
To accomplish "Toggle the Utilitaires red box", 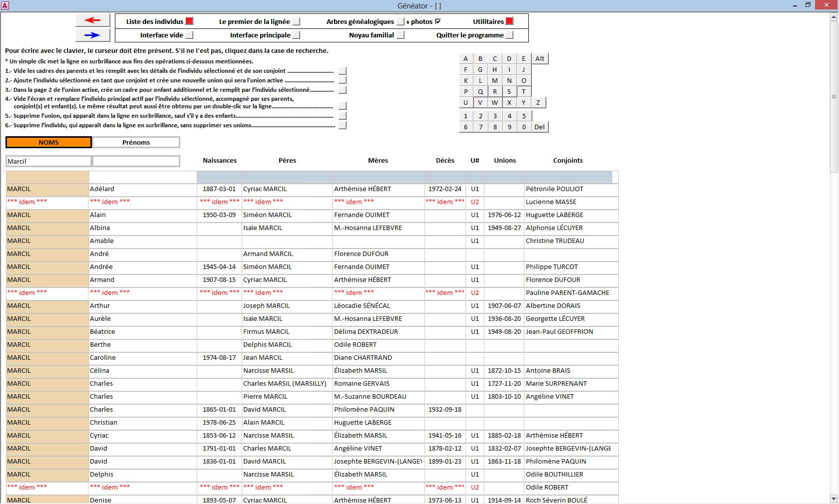I will click(x=509, y=21).
